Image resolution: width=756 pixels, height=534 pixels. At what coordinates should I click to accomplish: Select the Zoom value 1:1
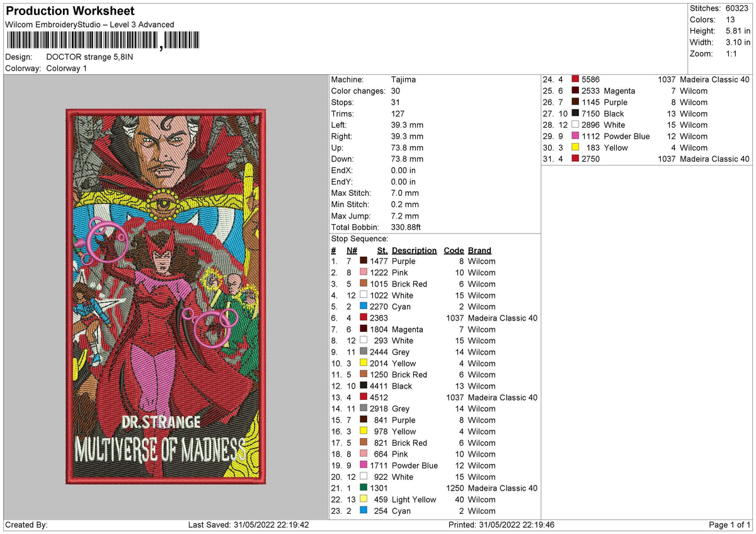[x=732, y=54]
